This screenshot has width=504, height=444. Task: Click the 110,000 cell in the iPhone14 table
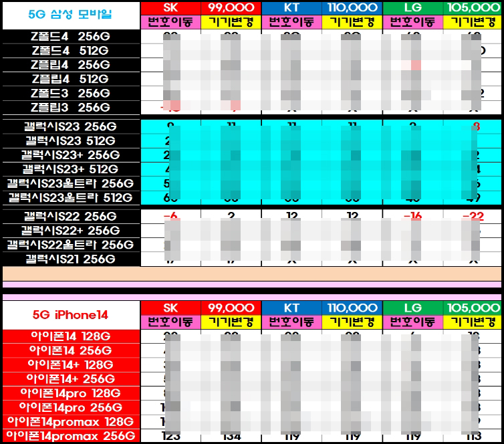[x=352, y=308]
